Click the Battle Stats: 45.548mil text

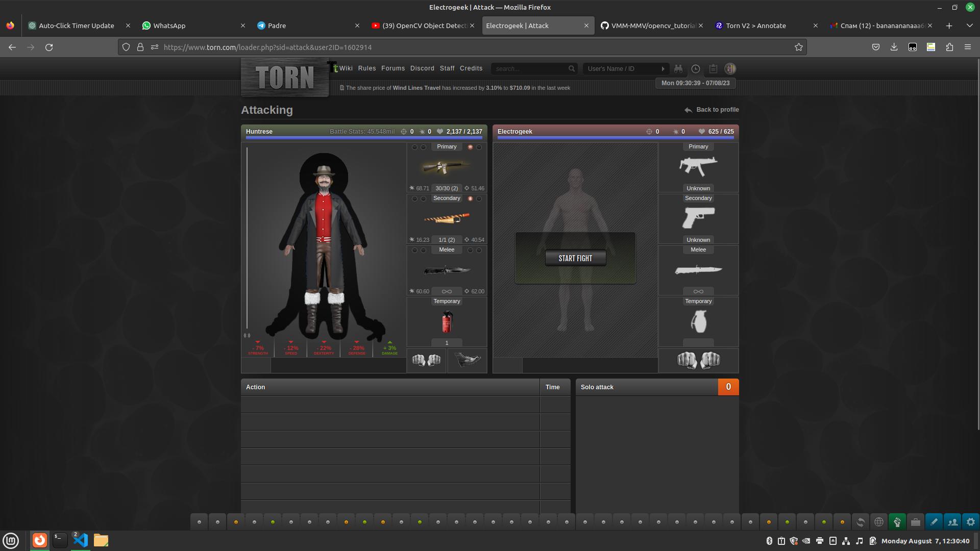click(x=362, y=132)
